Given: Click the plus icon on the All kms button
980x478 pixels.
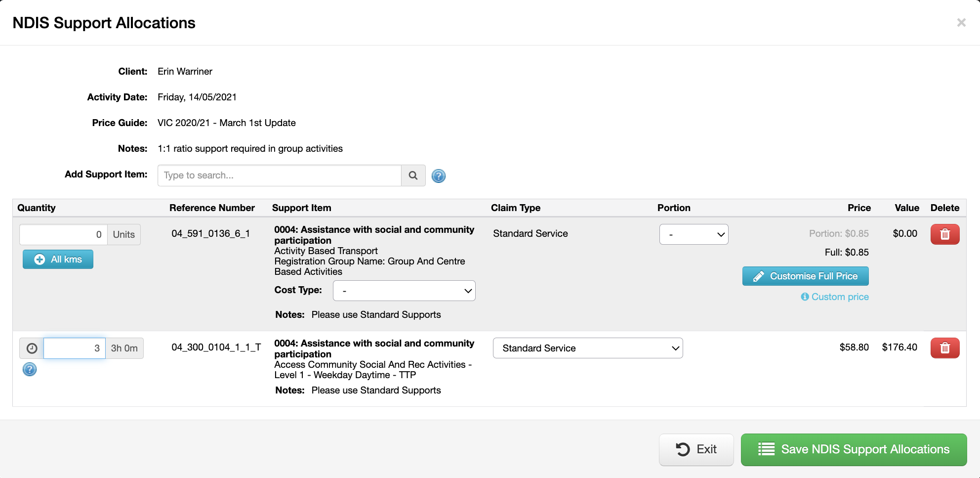Looking at the screenshot, I should [x=39, y=259].
